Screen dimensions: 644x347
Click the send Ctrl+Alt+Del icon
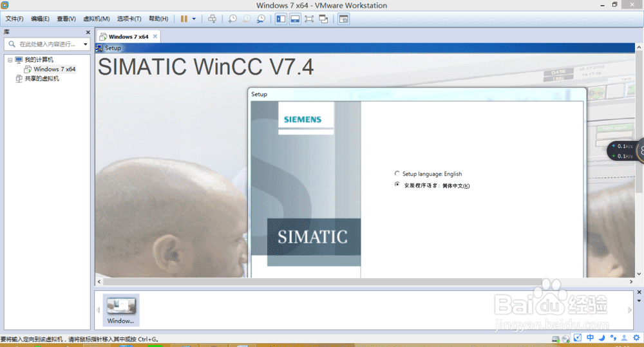coord(212,19)
